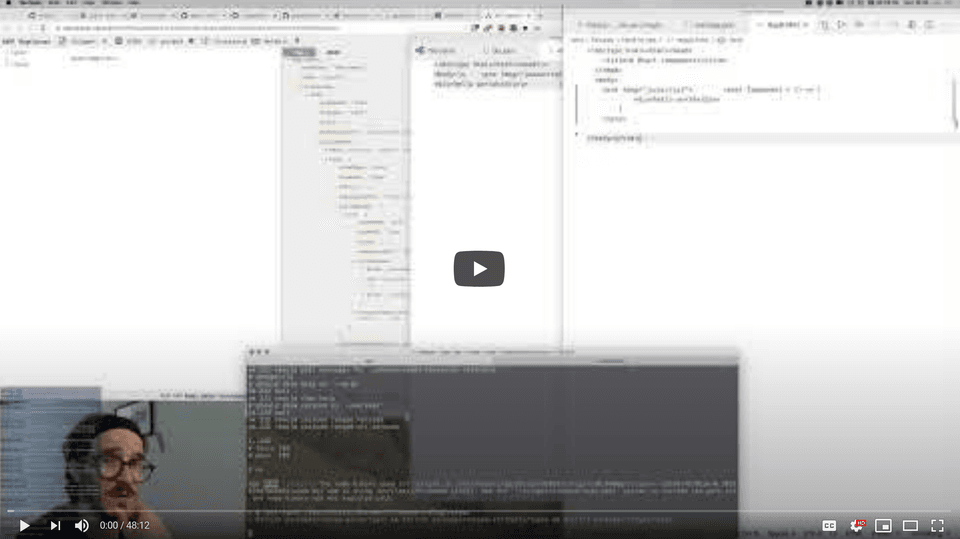Screen dimensions: 960x539
Task: Enter fullscreen mode on the player
Action: coord(937,526)
